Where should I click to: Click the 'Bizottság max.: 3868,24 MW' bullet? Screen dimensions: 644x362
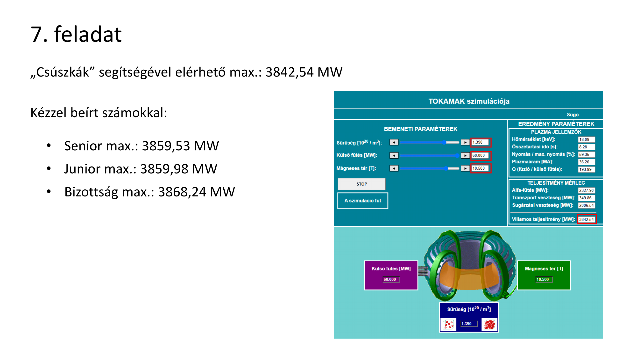click(x=149, y=192)
